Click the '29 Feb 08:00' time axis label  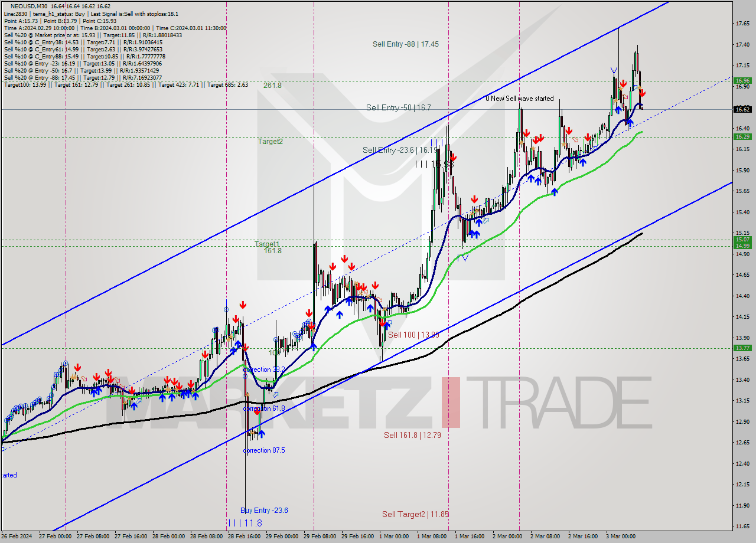[320, 537]
